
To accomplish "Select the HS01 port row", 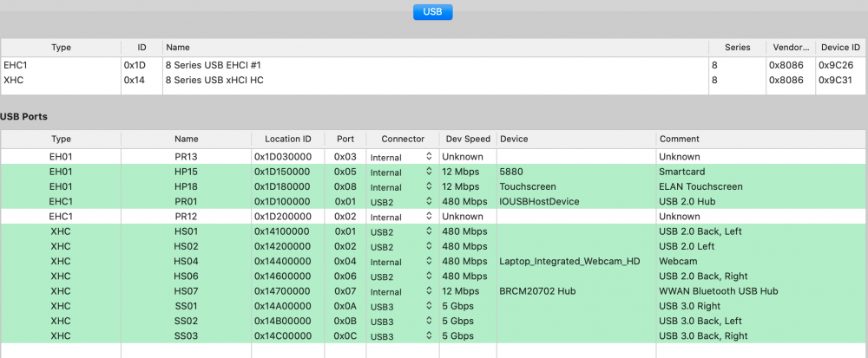I will [x=186, y=231].
